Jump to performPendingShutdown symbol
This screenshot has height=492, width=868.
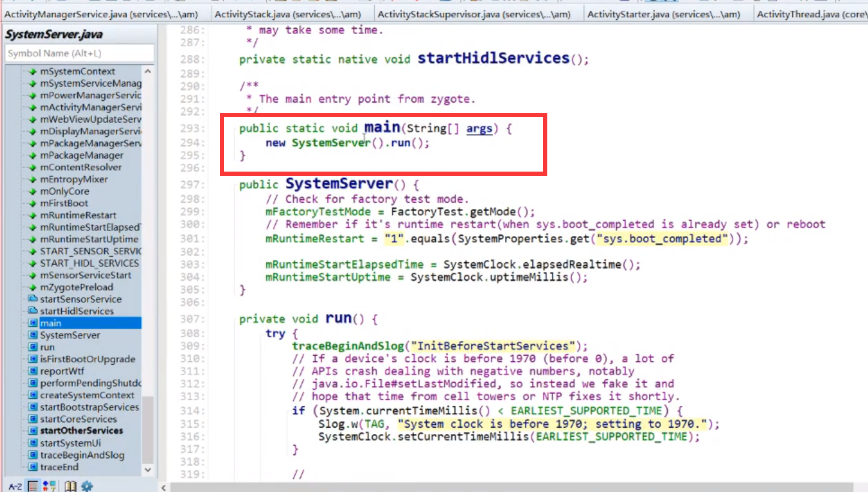91,383
